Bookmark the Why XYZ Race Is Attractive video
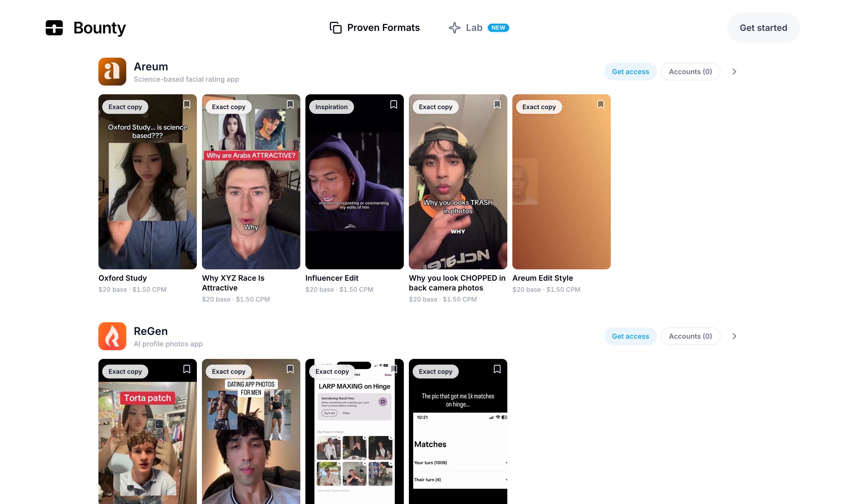Image resolution: width=843 pixels, height=504 pixels. (x=290, y=105)
